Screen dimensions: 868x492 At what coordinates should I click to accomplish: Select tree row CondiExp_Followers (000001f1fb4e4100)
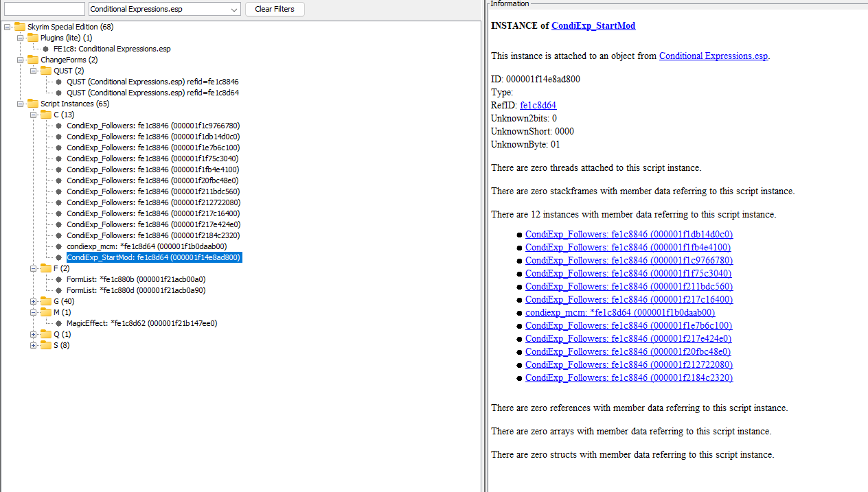(x=153, y=169)
